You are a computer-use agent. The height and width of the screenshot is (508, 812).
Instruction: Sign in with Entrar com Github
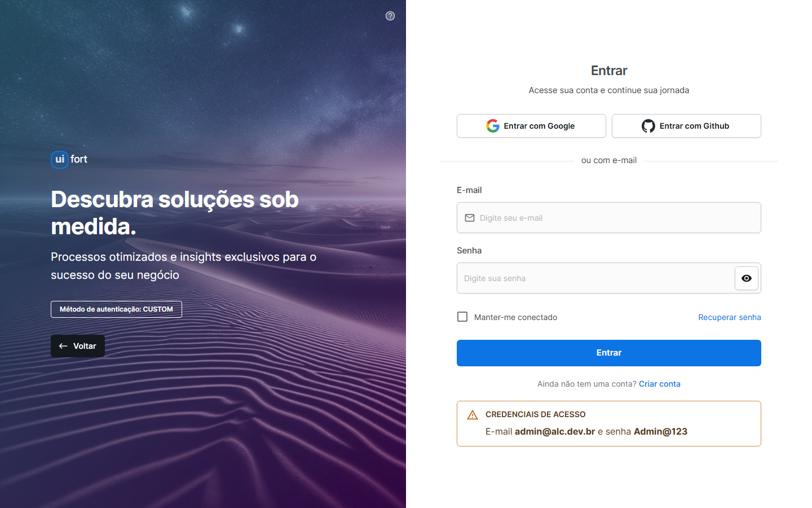pos(686,126)
